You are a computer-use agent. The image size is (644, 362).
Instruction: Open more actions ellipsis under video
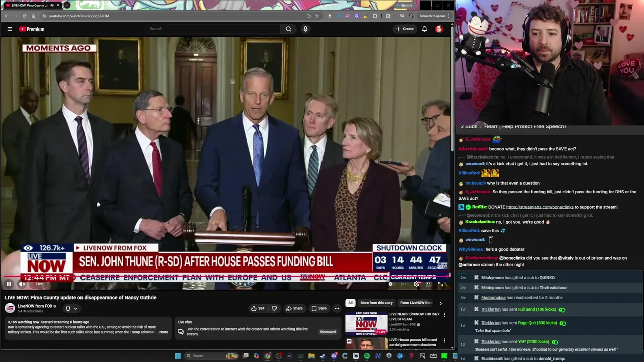337,308
